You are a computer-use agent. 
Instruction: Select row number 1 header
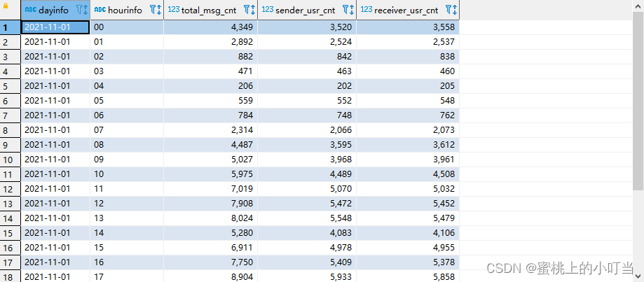(x=11, y=27)
